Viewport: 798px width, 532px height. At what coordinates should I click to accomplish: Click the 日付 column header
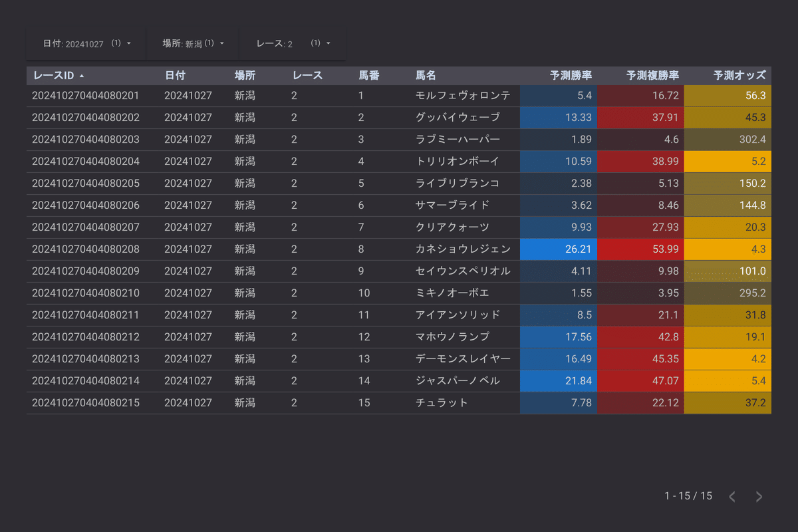coord(175,75)
